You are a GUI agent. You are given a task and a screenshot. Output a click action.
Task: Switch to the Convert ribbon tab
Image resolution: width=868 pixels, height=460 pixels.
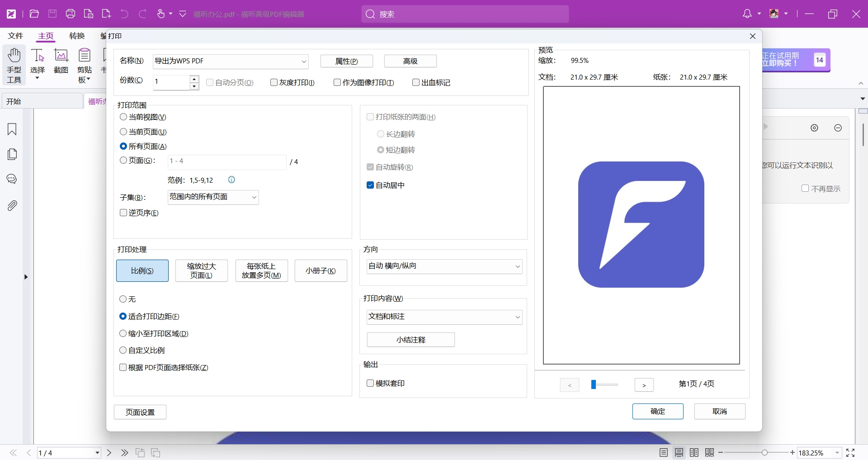[x=77, y=36]
